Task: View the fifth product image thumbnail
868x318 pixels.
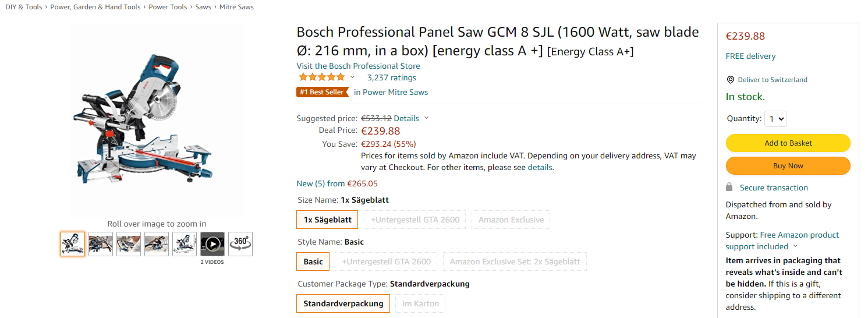Action: click(x=185, y=244)
